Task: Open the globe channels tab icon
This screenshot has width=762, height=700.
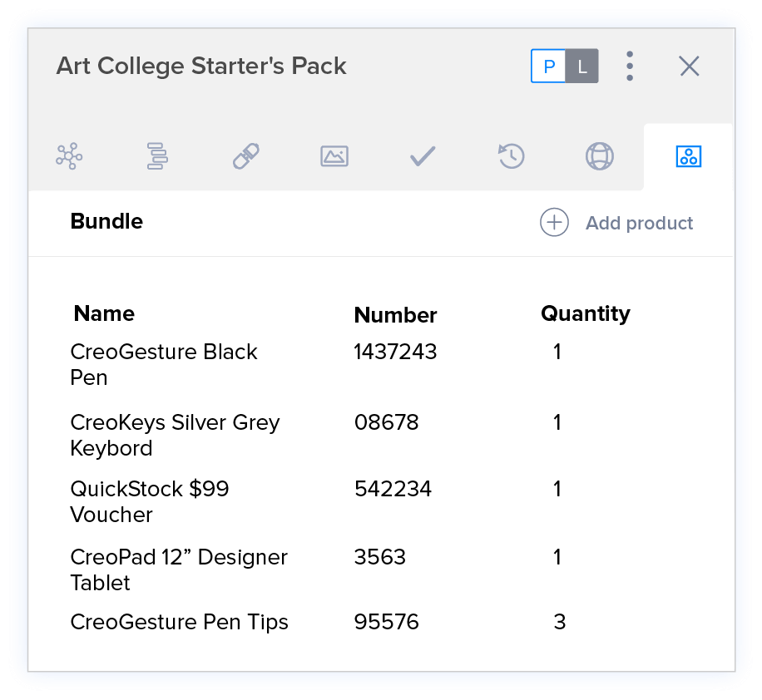Action: coord(599,155)
